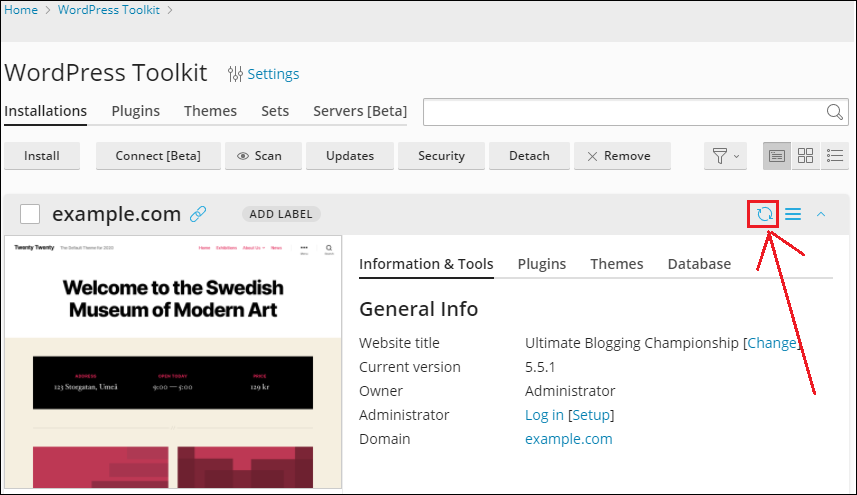Viewport: 857px width, 495px height.
Task: Open the filter dropdown
Action: point(725,156)
